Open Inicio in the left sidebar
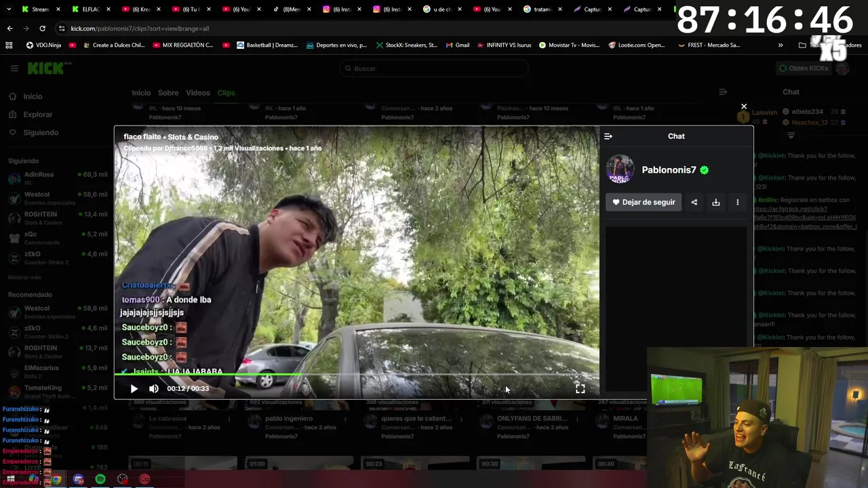The image size is (868, 488). tap(33, 96)
